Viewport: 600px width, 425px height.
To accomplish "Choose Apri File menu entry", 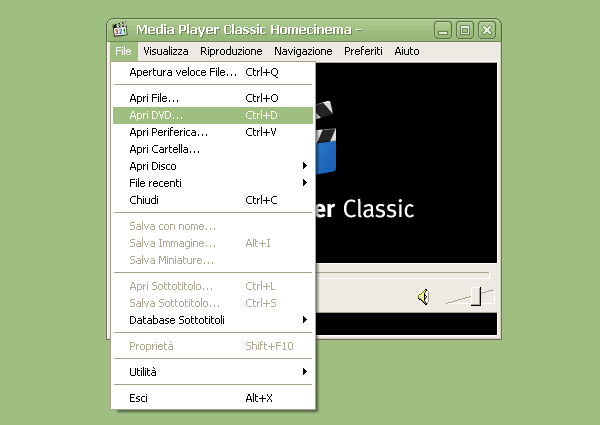I will (155, 98).
